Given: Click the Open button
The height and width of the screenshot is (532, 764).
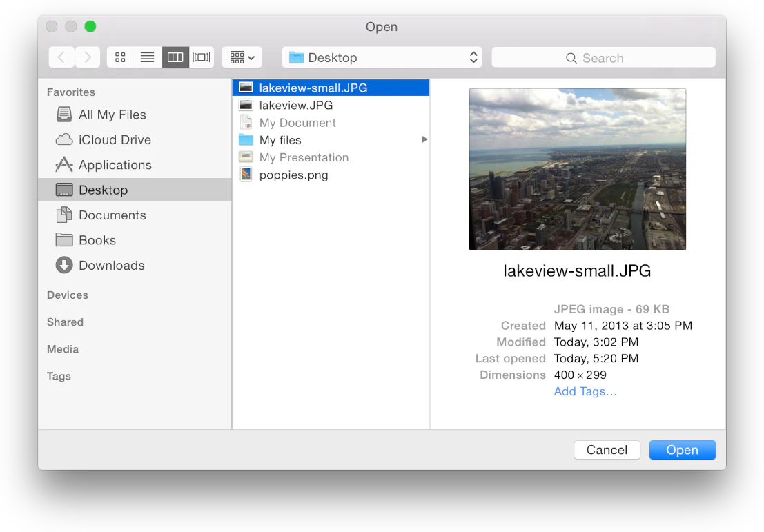Looking at the screenshot, I should click(x=682, y=450).
